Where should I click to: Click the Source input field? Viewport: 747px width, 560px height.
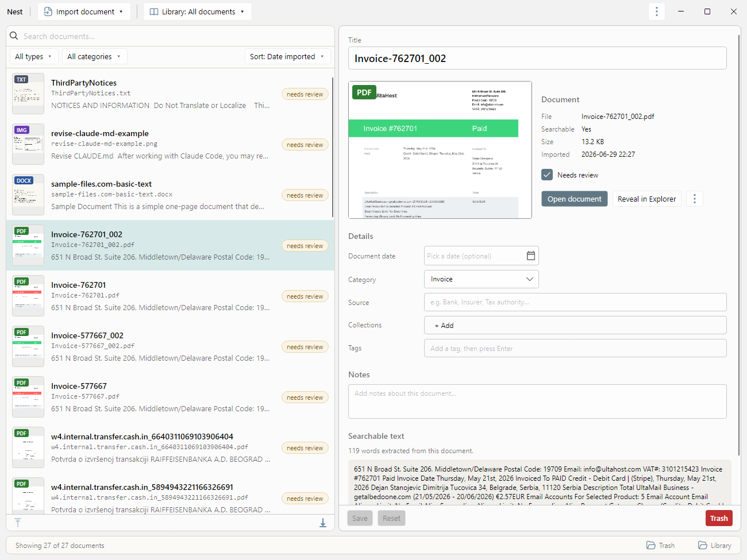click(x=575, y=302)
